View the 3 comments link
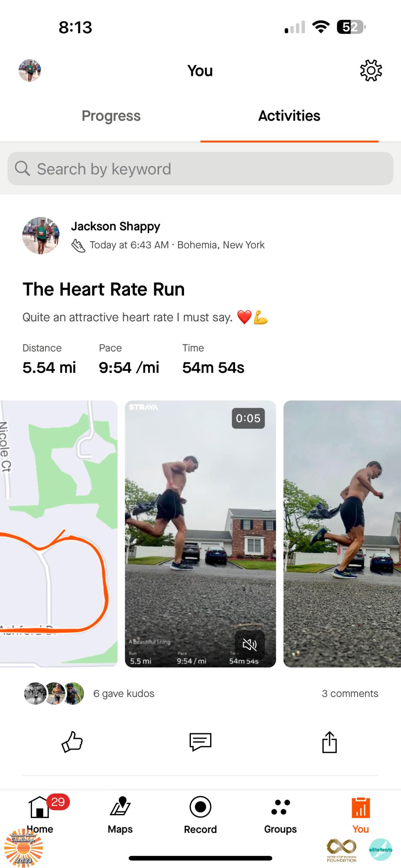Screen dimensions: 401x868 pos(350,693)
